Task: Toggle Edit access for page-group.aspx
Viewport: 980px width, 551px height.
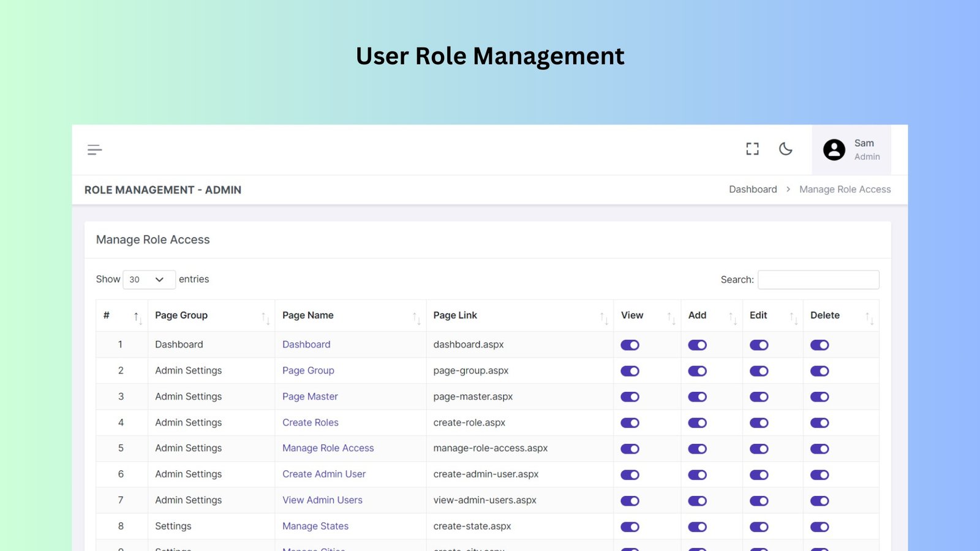Action: point(759,371)
